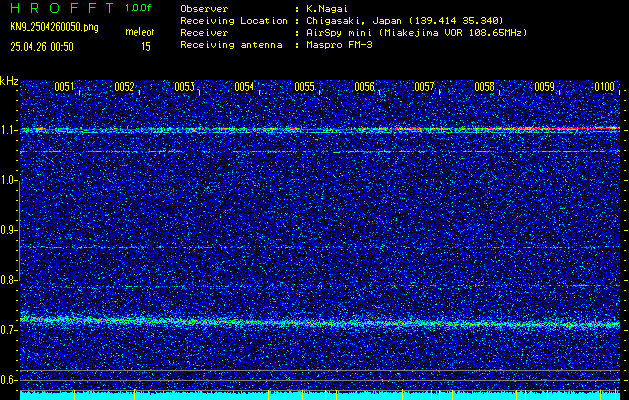629x400 pixels.
Task: Click the Observer field label
Action: pyautogui.click(x=204, y=8)
